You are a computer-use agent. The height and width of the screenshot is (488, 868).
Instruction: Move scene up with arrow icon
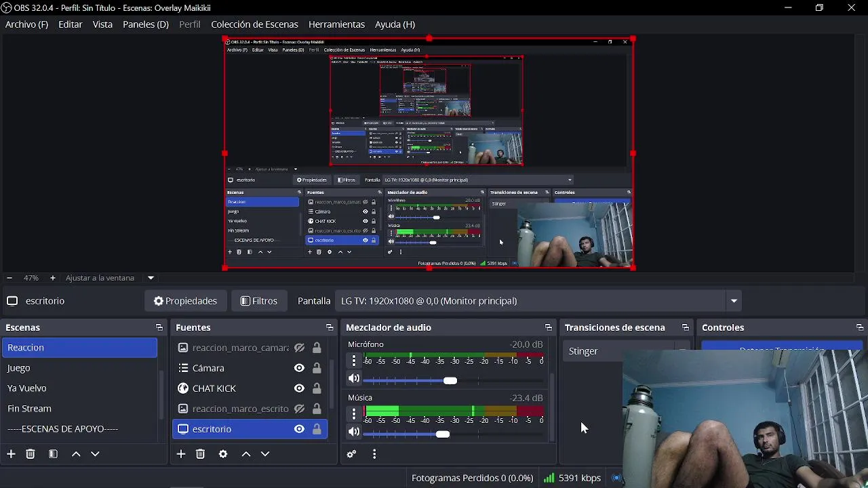click(x=76, y=454)
